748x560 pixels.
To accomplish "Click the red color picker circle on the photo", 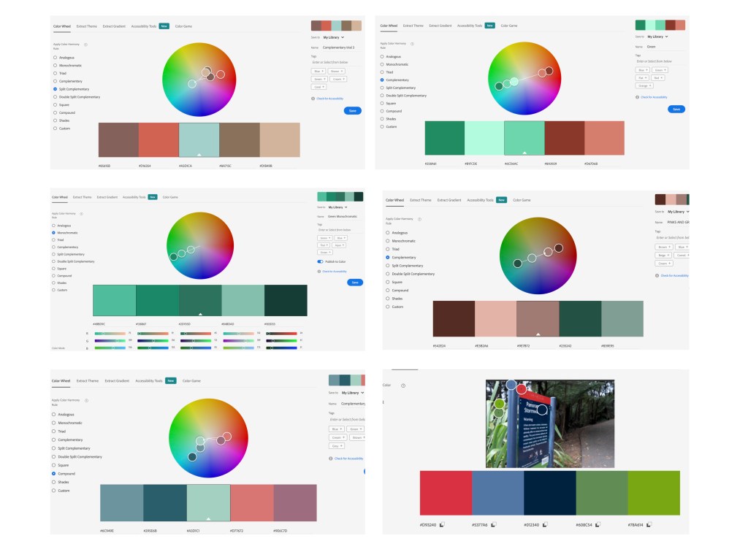I will pos(522,389).
